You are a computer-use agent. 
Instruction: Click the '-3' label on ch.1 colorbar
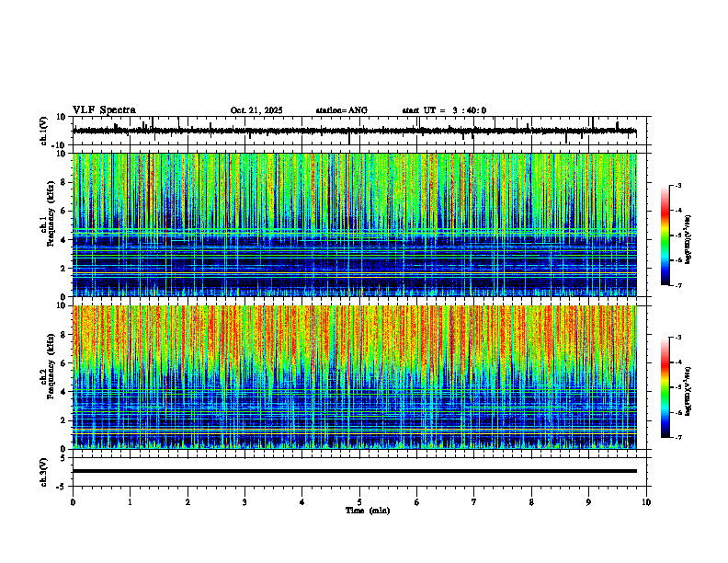[677, 186]
